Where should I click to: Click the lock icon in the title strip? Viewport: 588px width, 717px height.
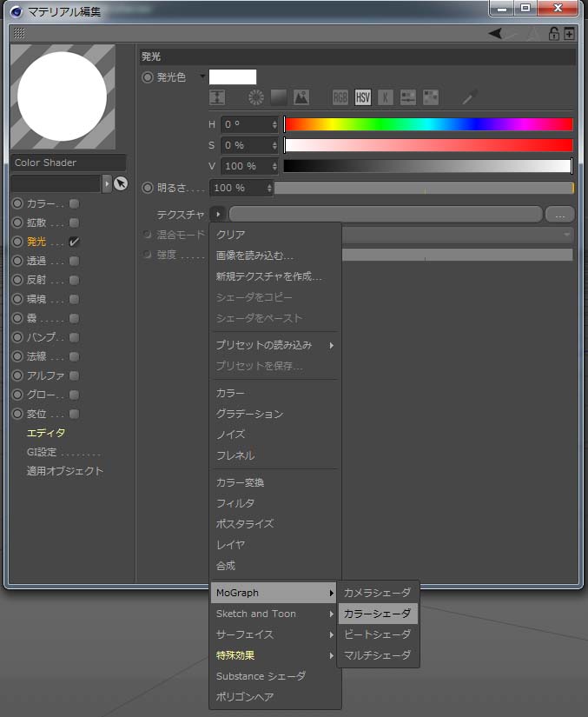553,34
